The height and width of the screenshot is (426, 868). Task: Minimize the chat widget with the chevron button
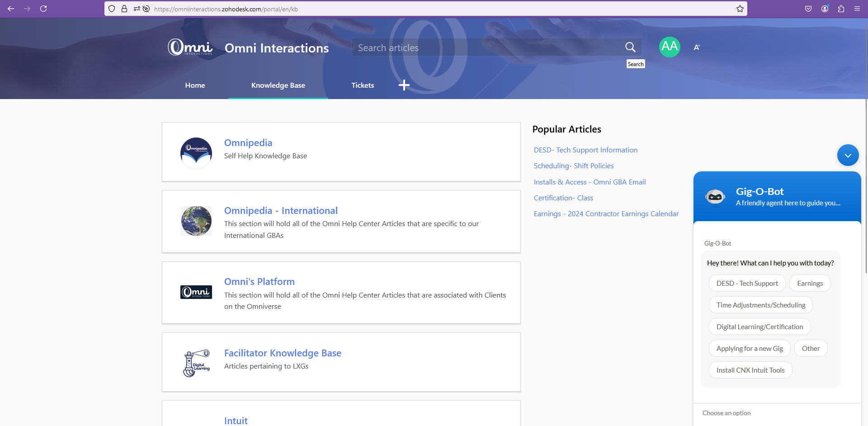coord(848,155)
